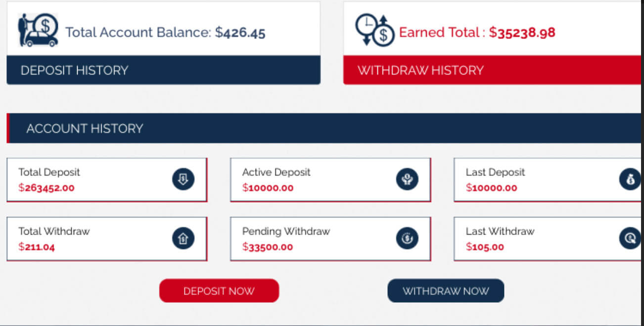Click the Earned Total clock-dollar icon

click(374, 31)
